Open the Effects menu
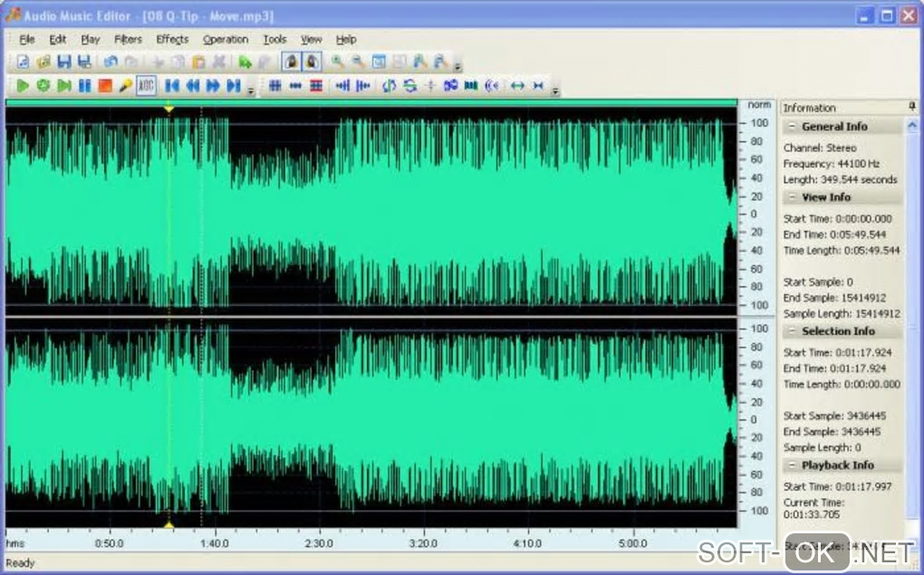Viewport: 924px width, 575px height. [172, 40]
